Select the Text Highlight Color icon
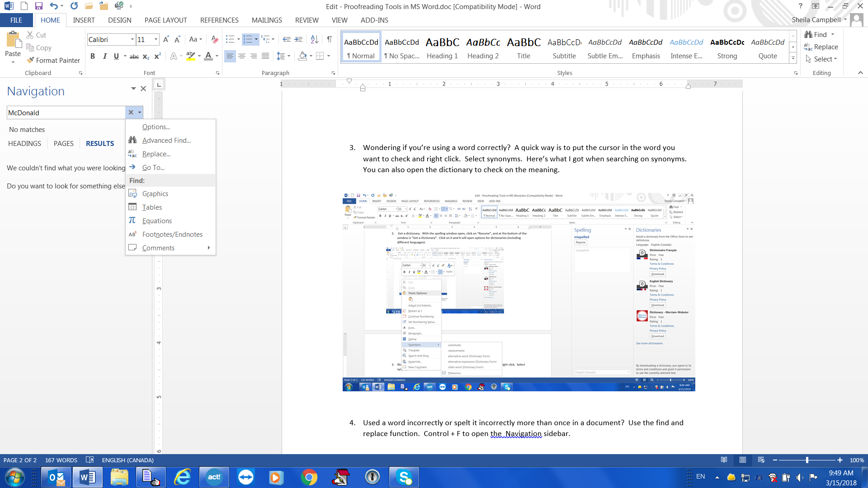 click(x=190, y=56)
